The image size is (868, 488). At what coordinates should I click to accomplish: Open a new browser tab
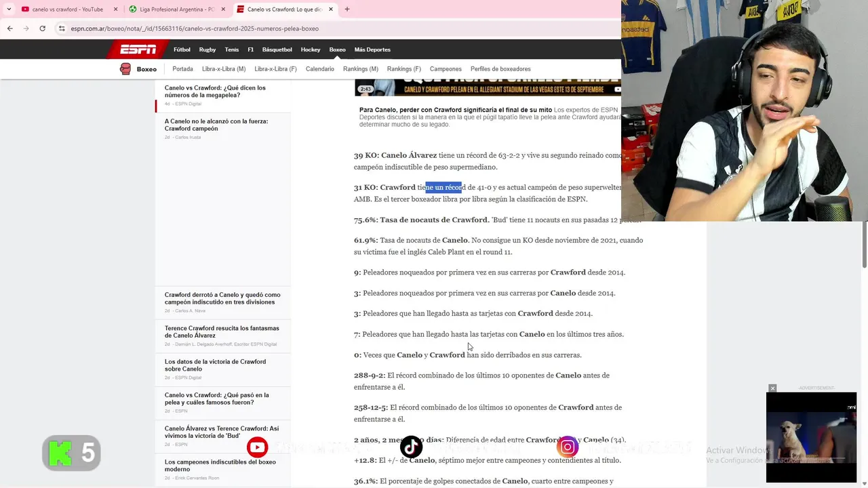[x=347, y=9]
